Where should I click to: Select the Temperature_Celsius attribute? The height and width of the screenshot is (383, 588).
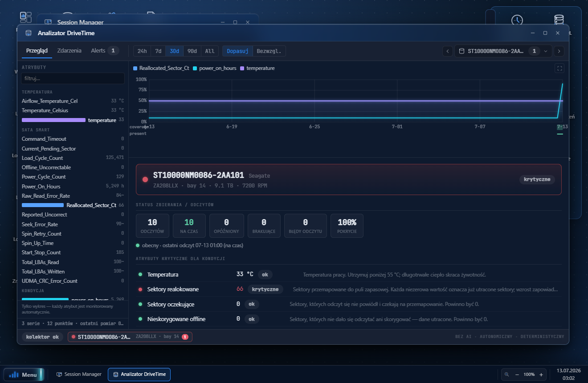tap(73, 110)
